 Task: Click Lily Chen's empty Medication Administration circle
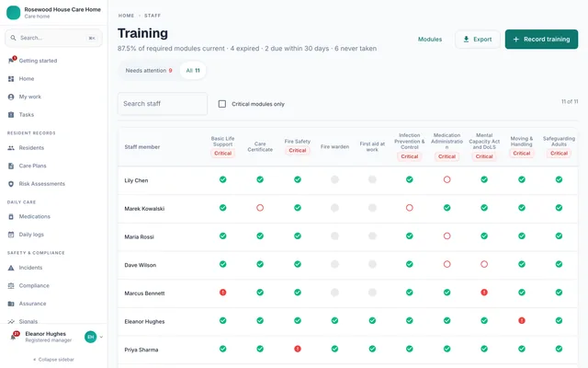click(x=447, y=179)
